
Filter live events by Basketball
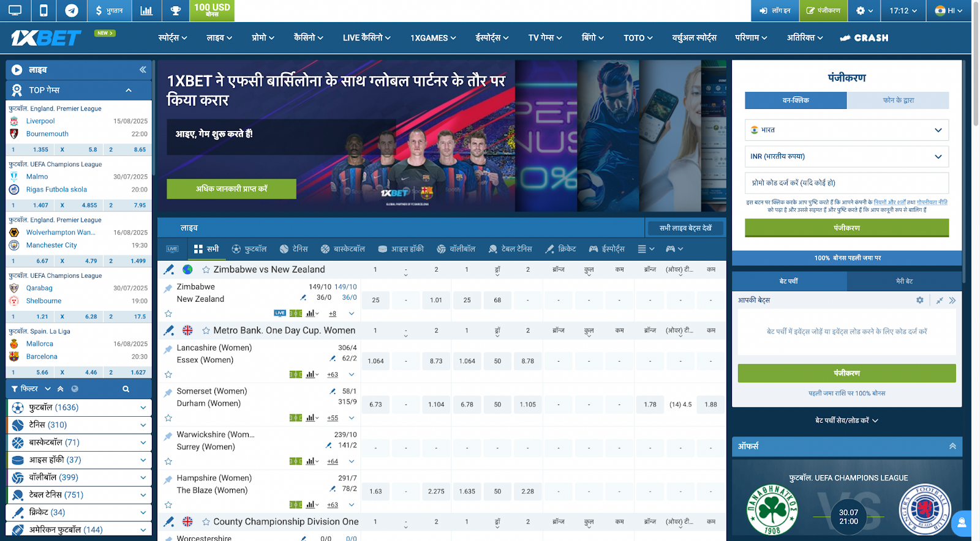(343, 249)
